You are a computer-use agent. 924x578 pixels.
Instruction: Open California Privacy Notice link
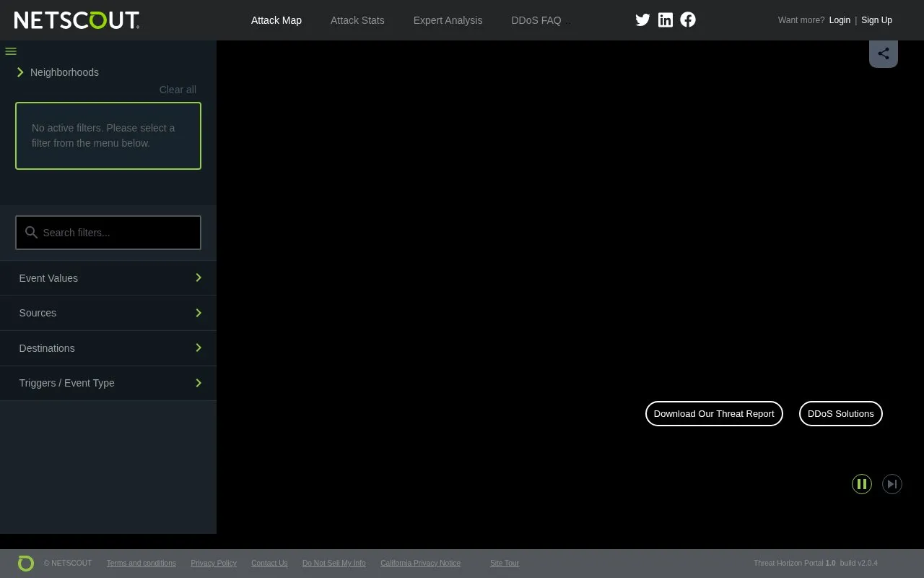[420, 564]
